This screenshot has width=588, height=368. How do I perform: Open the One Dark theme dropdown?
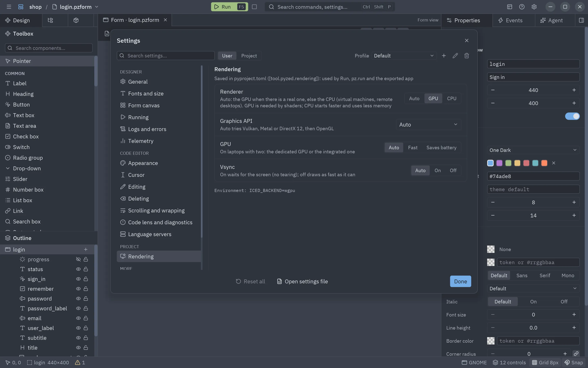533,150
